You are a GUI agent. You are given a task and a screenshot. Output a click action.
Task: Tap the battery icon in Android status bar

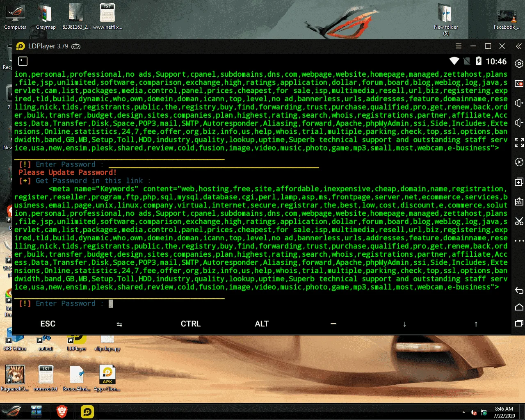pyautogui.click(x=478, y=61)
